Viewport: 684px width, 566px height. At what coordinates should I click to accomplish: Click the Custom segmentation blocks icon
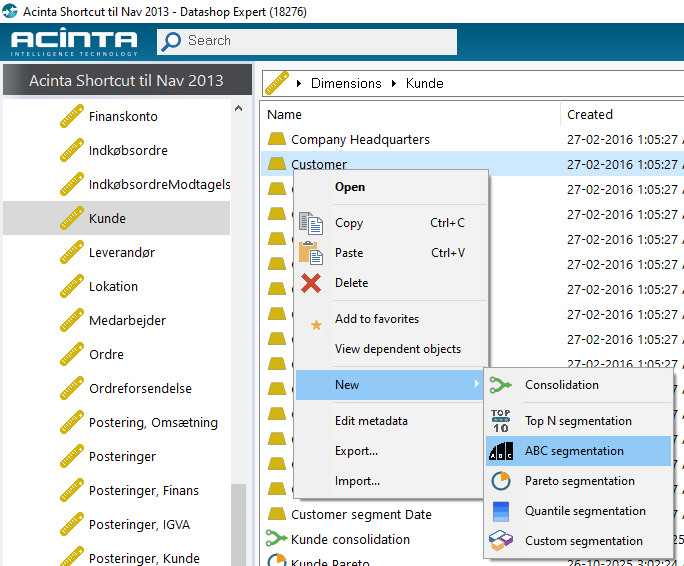coord(501,541)
